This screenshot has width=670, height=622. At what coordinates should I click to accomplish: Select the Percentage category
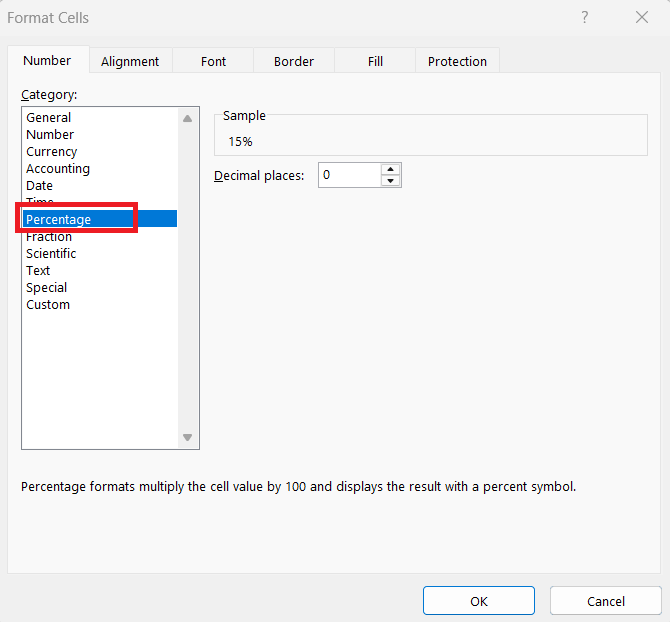click(100, 219)
